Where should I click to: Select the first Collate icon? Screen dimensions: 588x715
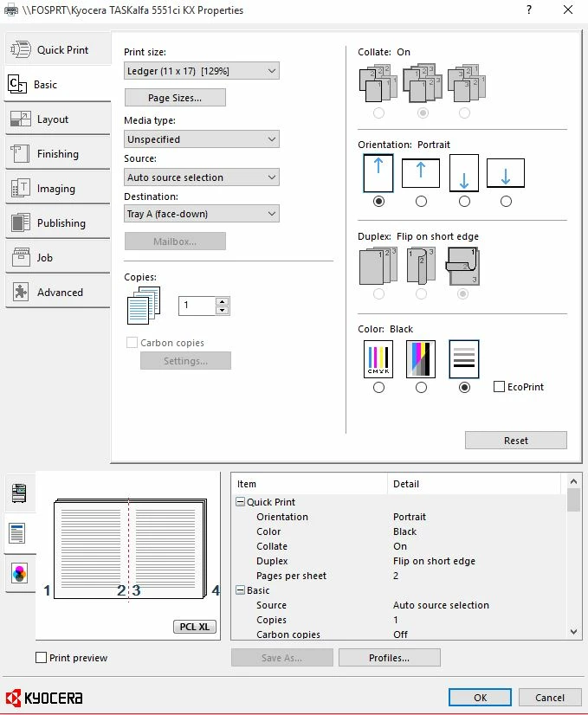click(x=378, y=84)
